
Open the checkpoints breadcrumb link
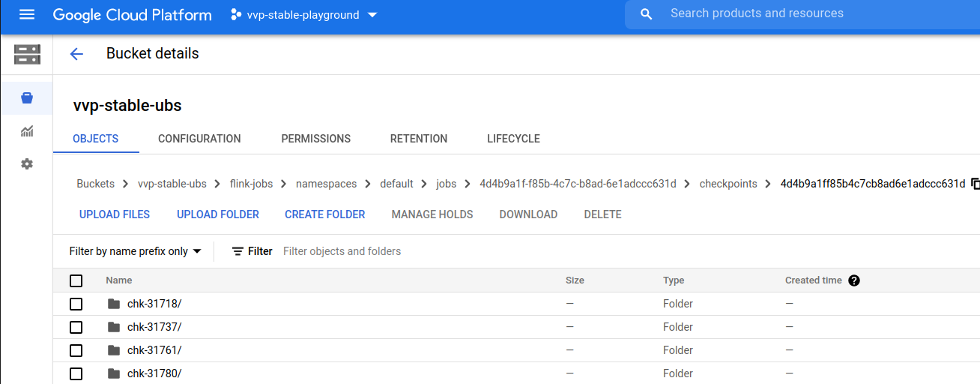[728, 184]
